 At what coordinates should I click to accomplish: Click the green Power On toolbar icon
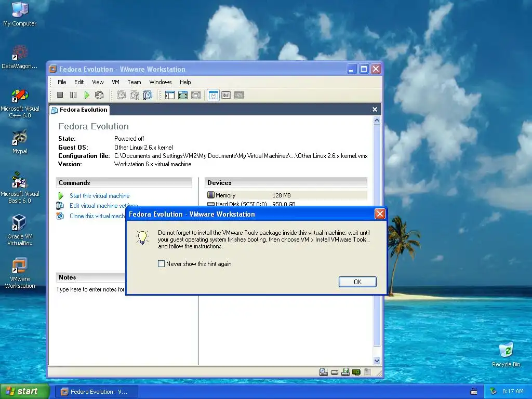point(87,96)
